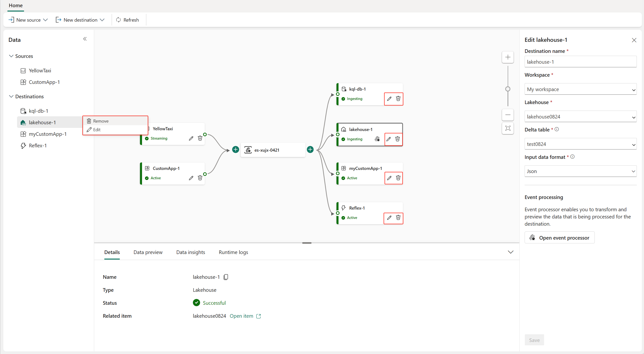644x354 pixels.
Task: Collapse the bottom details pane chevron
Action: (510, 252)
